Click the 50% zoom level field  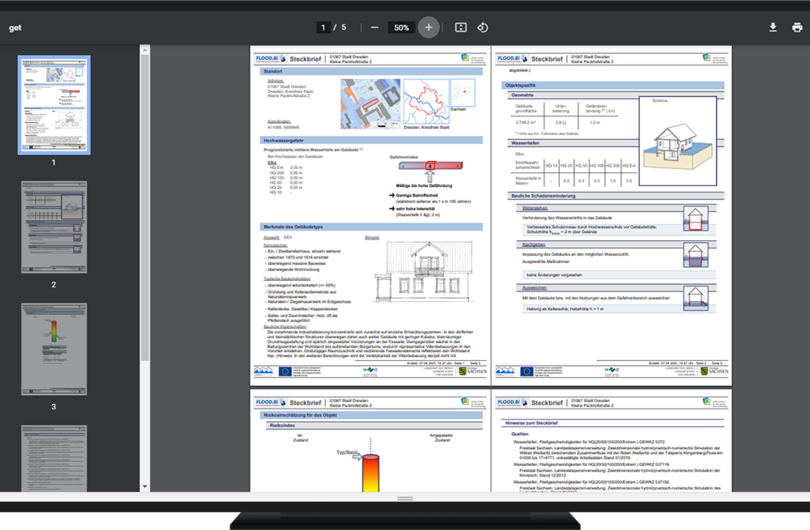401,28
